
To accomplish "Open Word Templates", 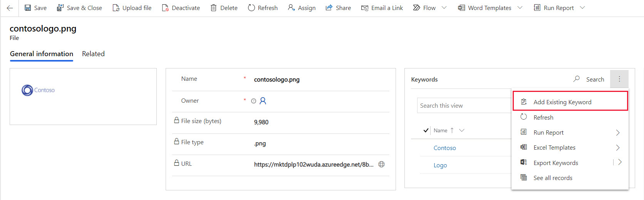I will point(485,8).
